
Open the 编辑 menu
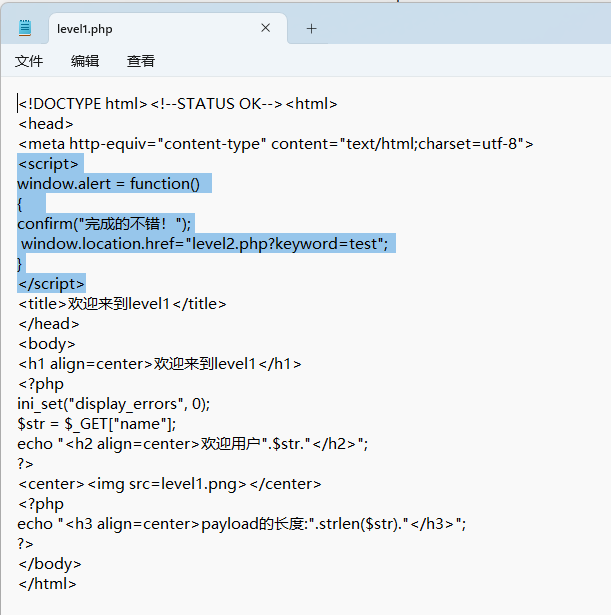coord(85,61)
